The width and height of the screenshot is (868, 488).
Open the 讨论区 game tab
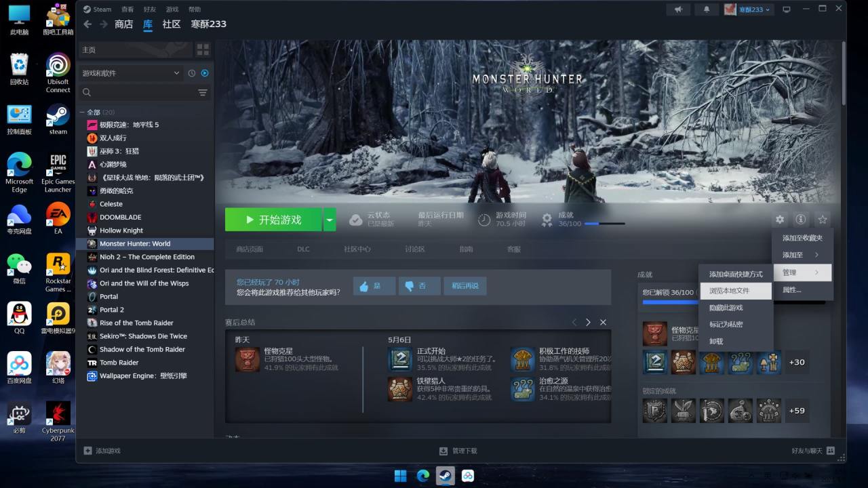(415, 249)
